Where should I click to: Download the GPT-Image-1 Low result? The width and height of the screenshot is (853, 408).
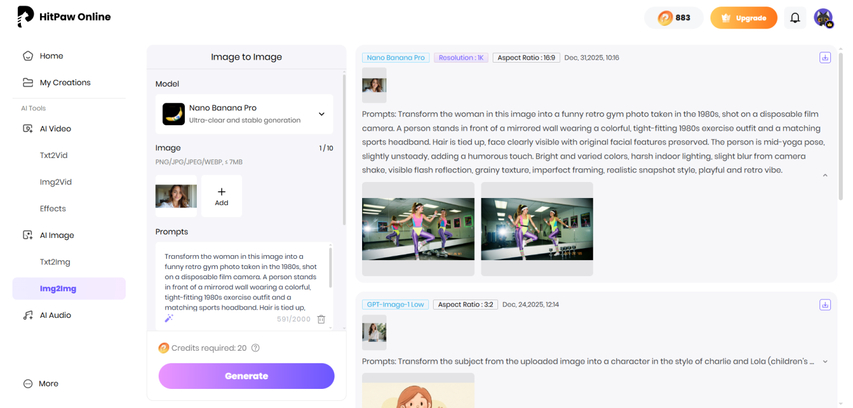point(825,304)
